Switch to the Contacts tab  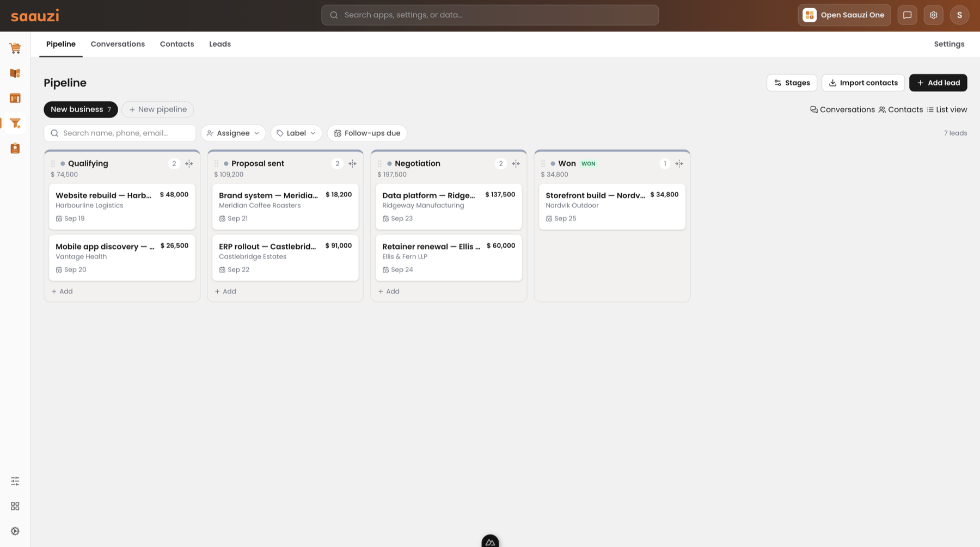pos(177,44)
